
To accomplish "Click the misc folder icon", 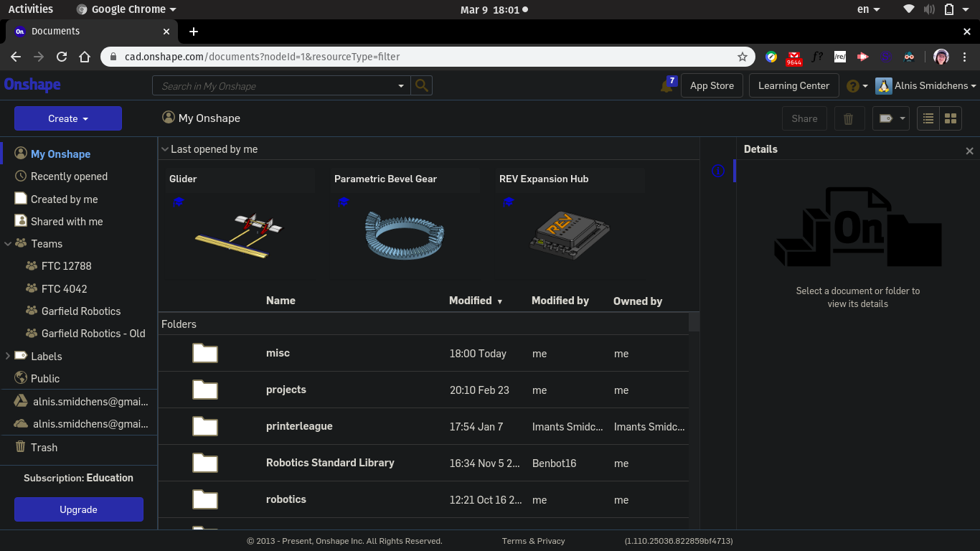I will (205, 353).
